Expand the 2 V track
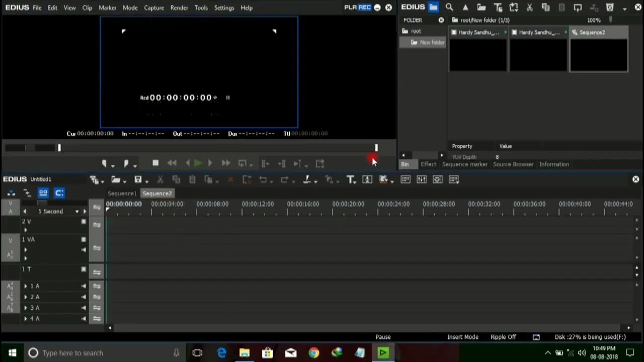Image resolution: width=644 pixels, height=362 pixels. pos(26,230)
